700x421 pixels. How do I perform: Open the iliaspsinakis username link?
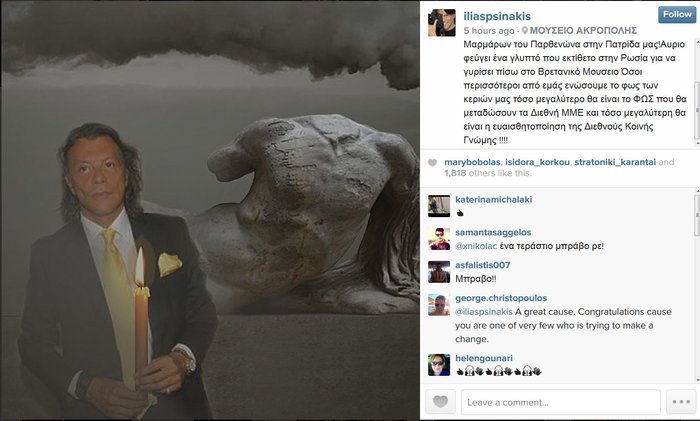[x=497, y=16]
